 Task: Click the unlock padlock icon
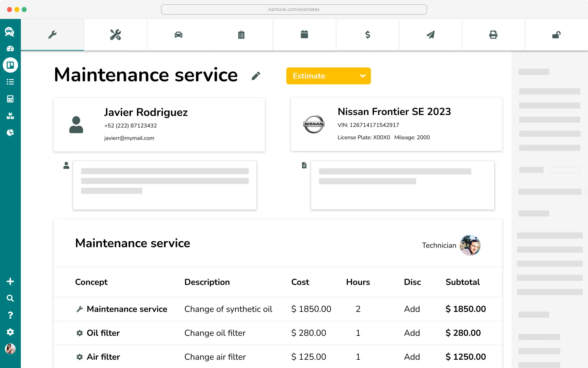[x=556, y=35]
